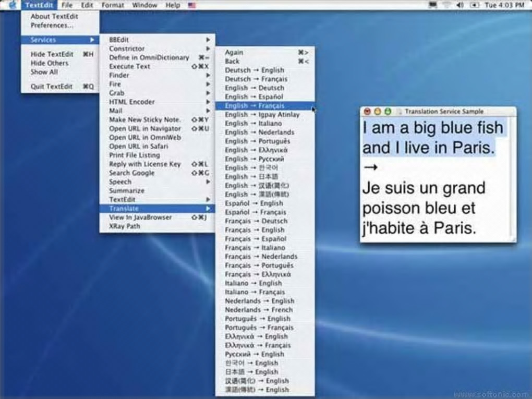This screenshot has height=399, width=532.
Task: Choose View in JavaBrowser
Action: [x=157, y=217]
